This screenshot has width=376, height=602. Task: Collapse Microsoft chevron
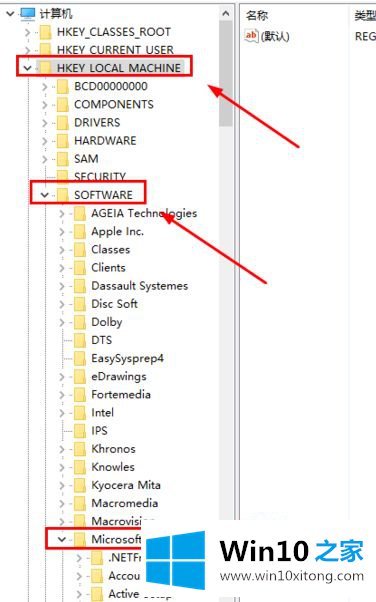[62, 539]
